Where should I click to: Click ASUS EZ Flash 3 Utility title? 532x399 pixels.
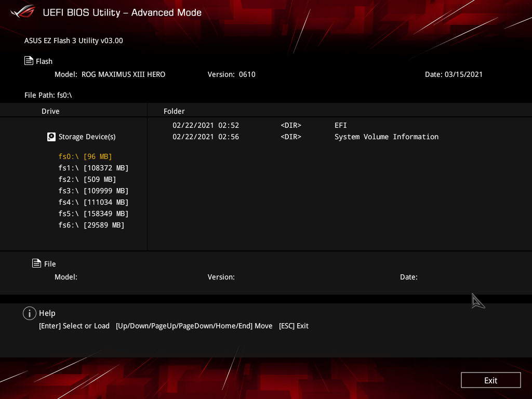[x=74, y=41]
